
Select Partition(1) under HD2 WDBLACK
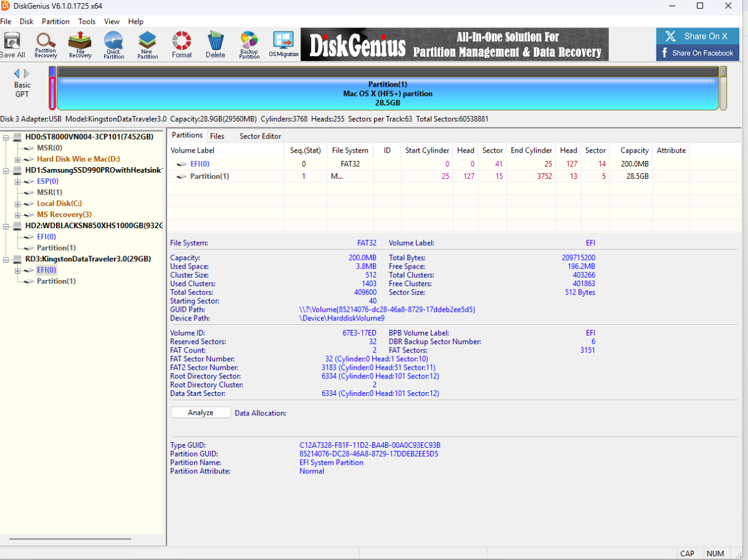[x=56, y=248]
